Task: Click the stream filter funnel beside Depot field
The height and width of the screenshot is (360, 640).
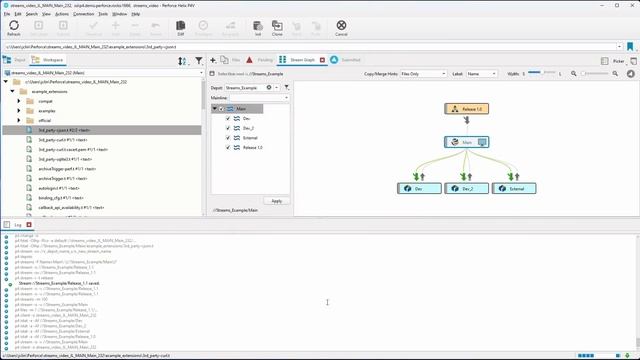Action: click(x=287, y=87)
